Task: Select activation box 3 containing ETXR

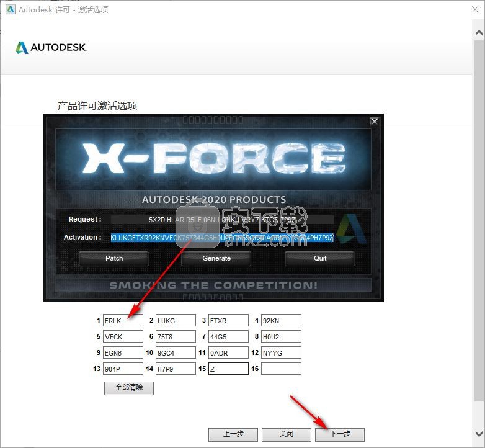Action: pyautogui.click(x=228, y=320)
